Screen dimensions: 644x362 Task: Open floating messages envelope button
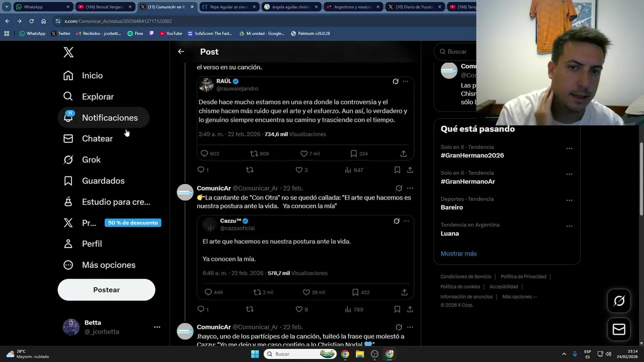[x=619, y=329]
